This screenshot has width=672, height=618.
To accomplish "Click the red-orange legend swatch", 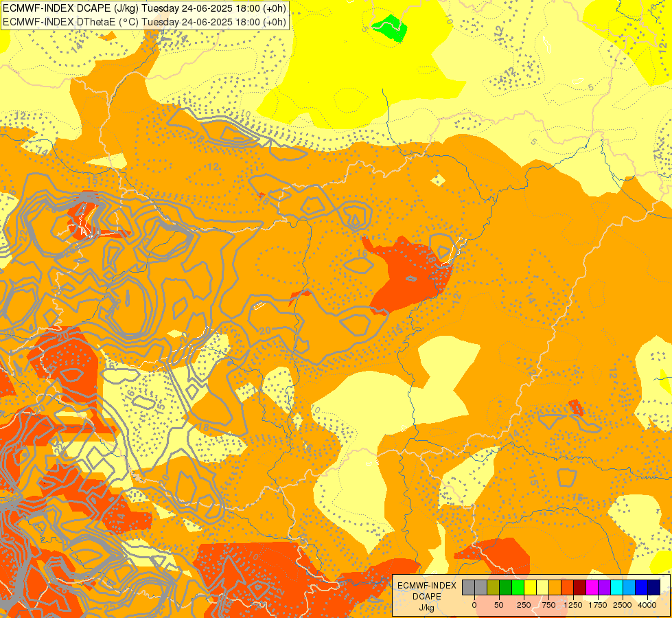I will tap(568, 588).
